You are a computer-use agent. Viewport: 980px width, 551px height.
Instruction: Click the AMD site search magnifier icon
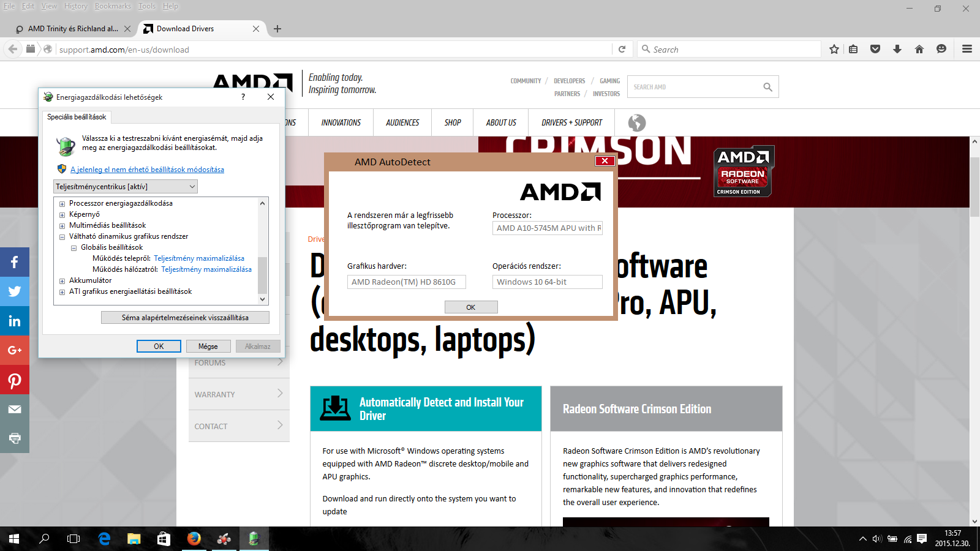click(767, 87)
